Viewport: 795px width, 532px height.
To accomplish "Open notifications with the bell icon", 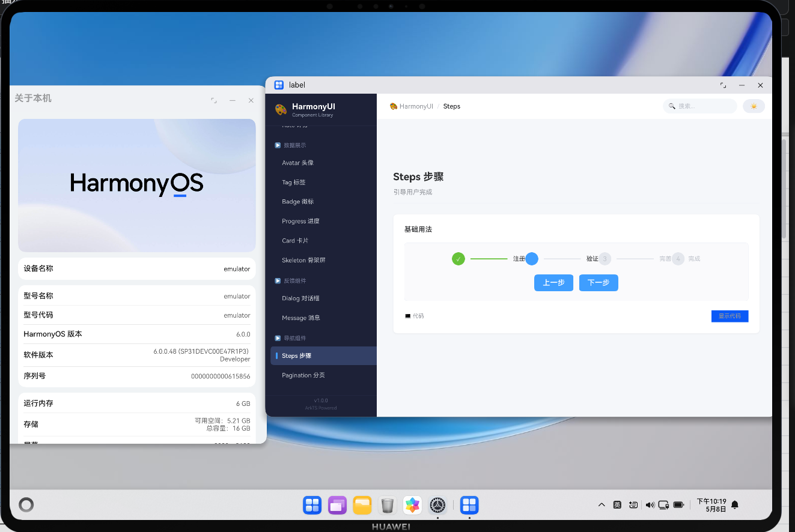I will (x=734, y=505).
